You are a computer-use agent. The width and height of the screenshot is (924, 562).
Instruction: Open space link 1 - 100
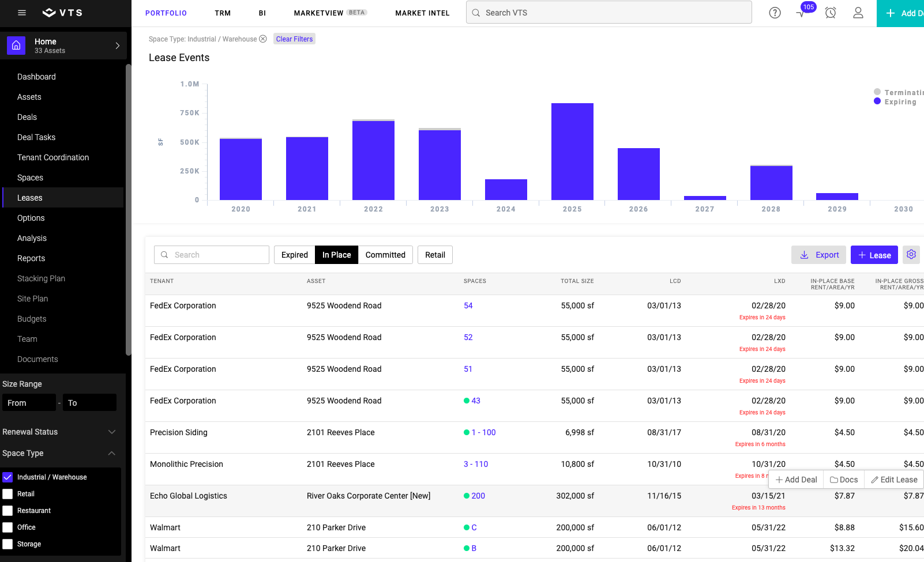(x=484, y=432)
